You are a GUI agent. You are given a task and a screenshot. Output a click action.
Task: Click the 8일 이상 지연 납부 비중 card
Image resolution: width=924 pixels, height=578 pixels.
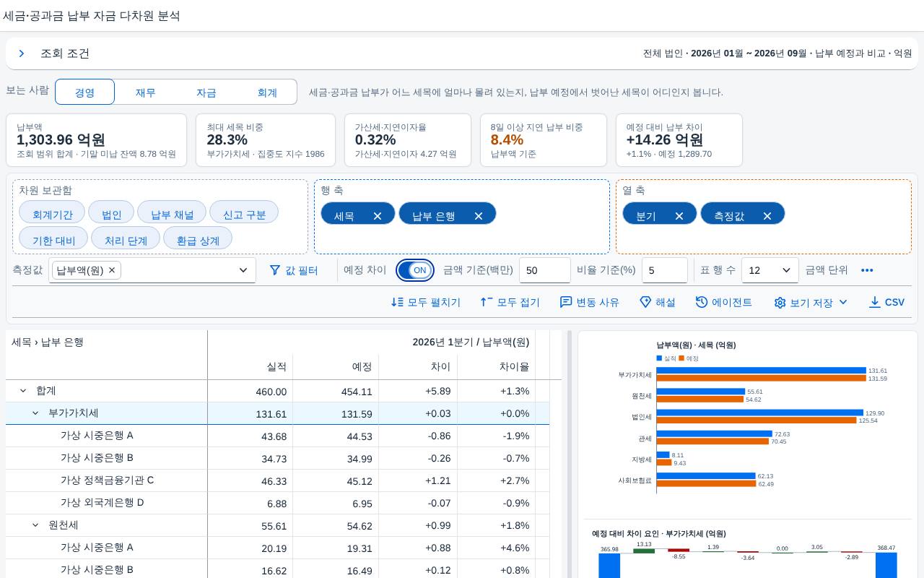tap(544, 140)
